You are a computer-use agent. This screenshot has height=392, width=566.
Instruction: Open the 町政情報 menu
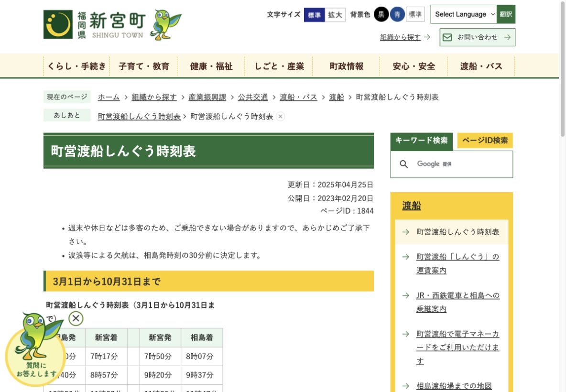pyautogui.click(x=346, y=66)
